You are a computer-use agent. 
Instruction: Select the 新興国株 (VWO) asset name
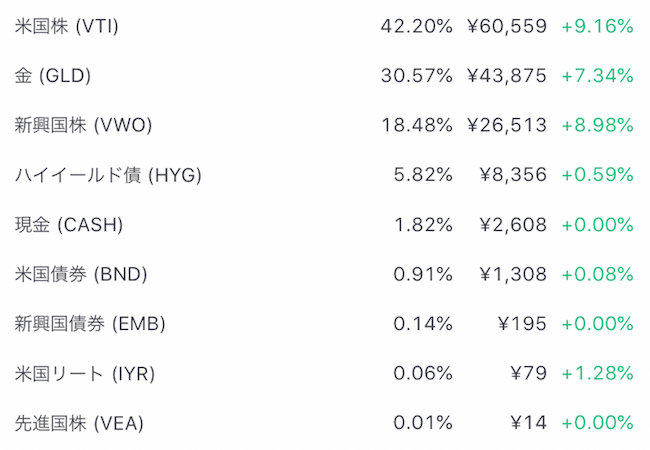[x=83, y=126]
